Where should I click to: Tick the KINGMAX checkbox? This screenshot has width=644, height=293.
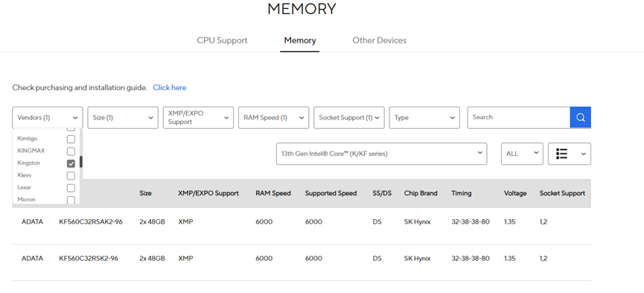(x=71, y=151)
